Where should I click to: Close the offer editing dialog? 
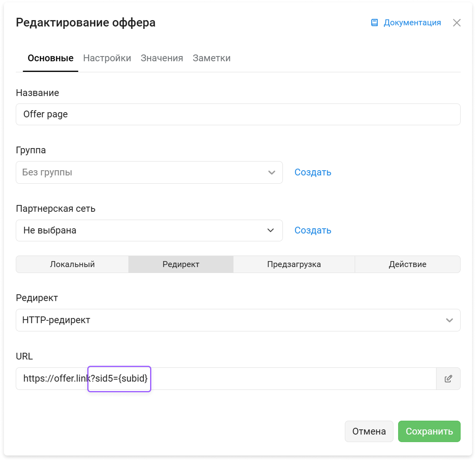(457, 23)
